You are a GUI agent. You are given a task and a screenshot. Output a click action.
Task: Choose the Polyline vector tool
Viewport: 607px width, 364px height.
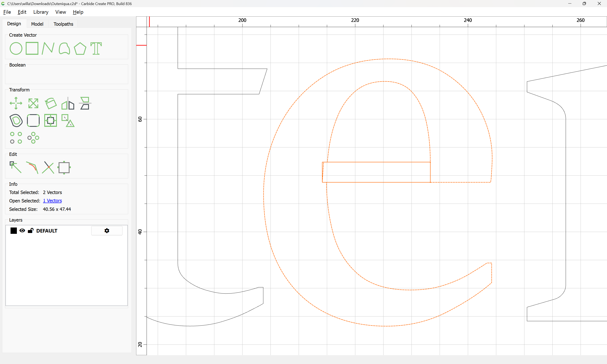click(48, 48)
